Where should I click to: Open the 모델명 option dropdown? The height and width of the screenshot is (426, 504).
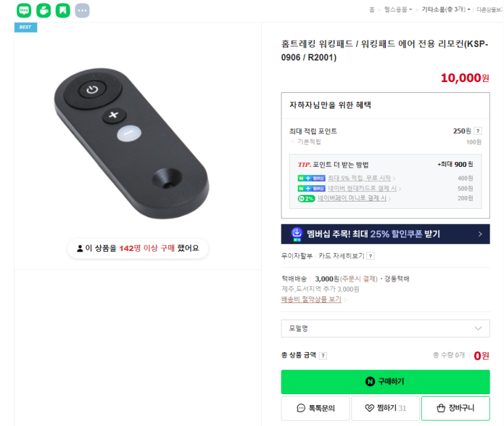pyautogui.click(x=385, y=328)
